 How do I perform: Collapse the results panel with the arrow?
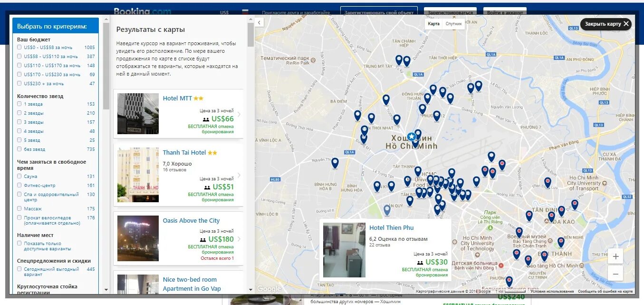point(259,22)
